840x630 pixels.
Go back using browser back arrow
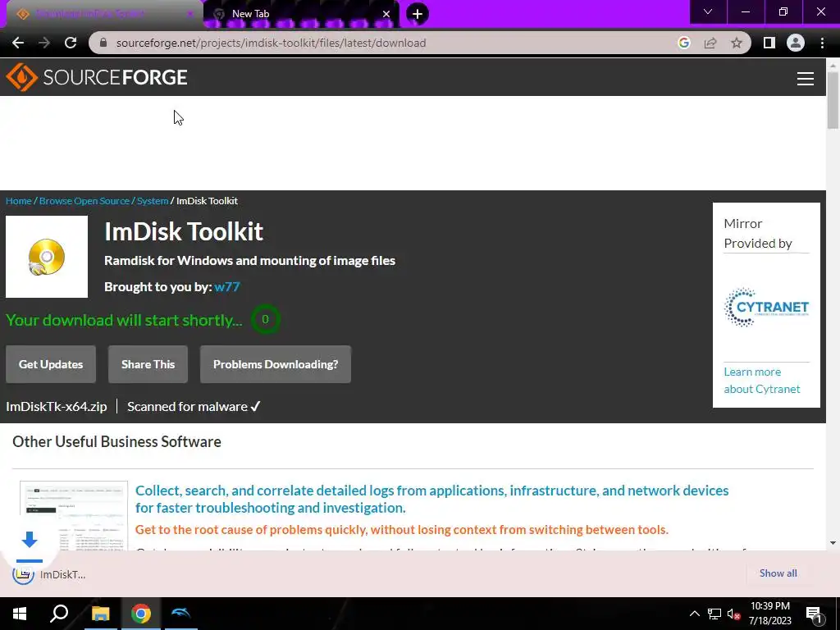tap(18, 43)
